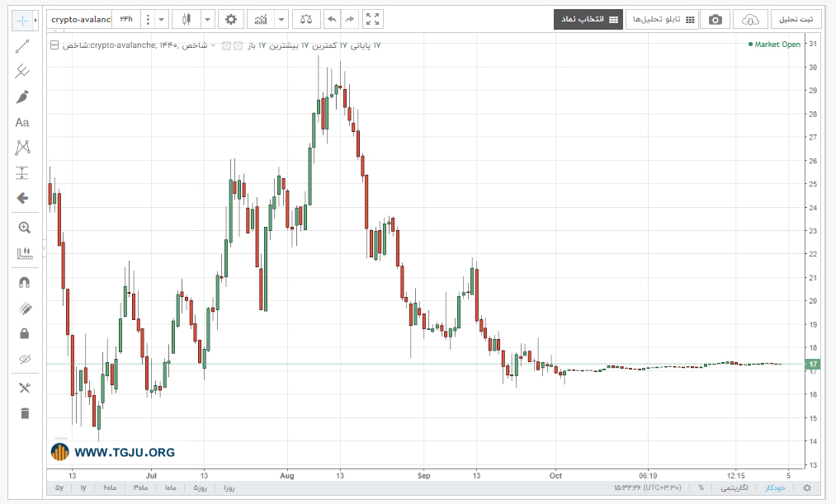Select the price range prediction tool

pos(22,173)
